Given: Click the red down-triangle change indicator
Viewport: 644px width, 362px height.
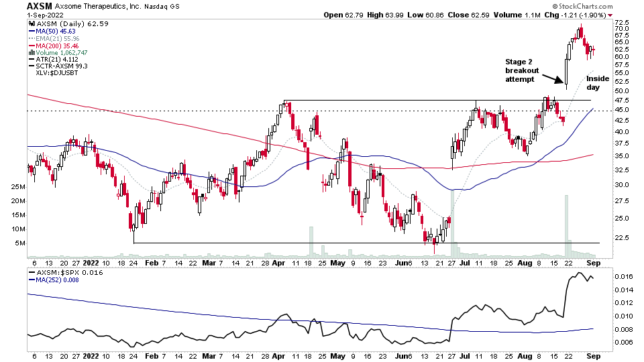Looking at the screenshot, I should pyautogui.click(x=610, y=15).
